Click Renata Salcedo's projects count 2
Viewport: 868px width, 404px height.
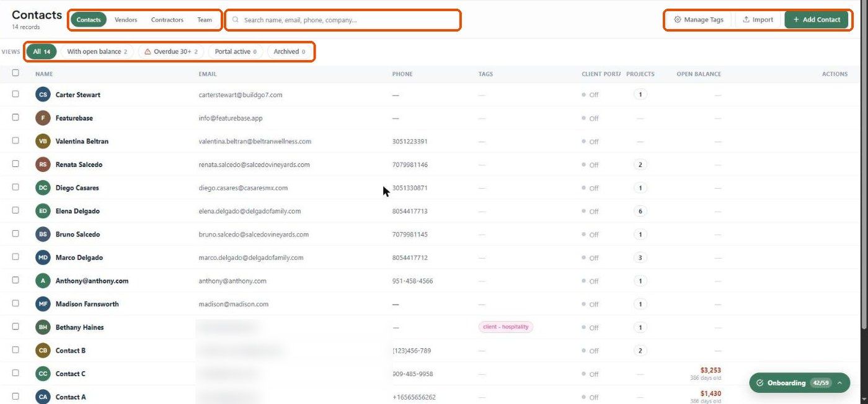pos(640,164)
